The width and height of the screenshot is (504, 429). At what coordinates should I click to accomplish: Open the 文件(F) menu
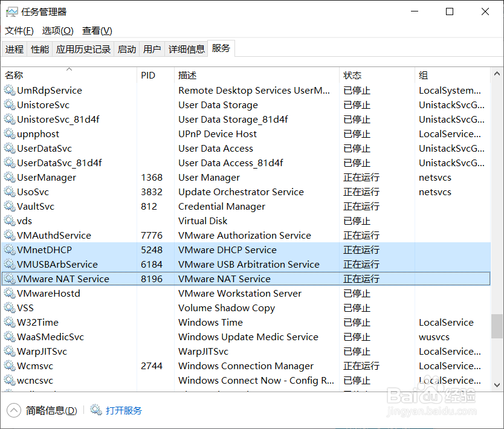coord(19,31)
